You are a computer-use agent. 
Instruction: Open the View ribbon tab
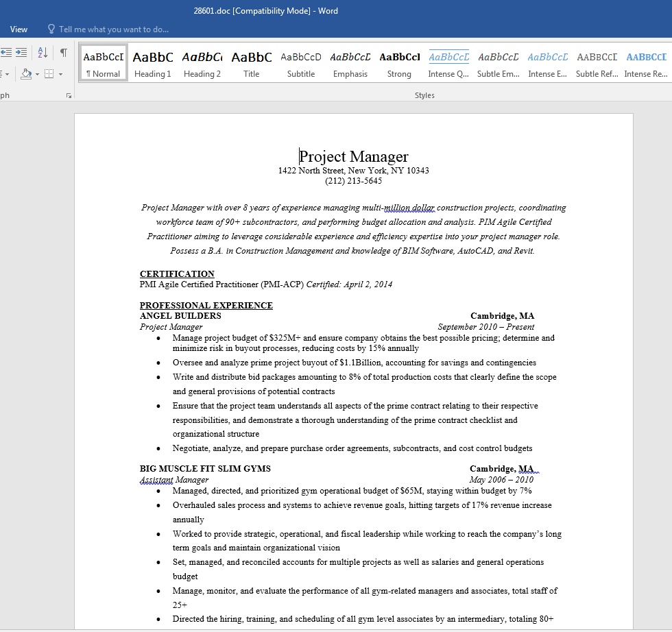pos(19,29)
